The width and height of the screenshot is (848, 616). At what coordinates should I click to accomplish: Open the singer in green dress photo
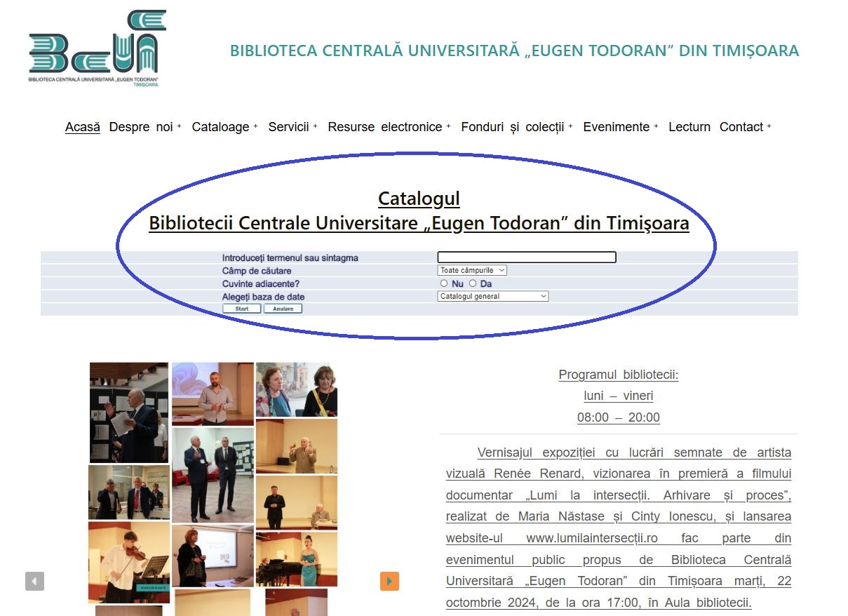297,558
